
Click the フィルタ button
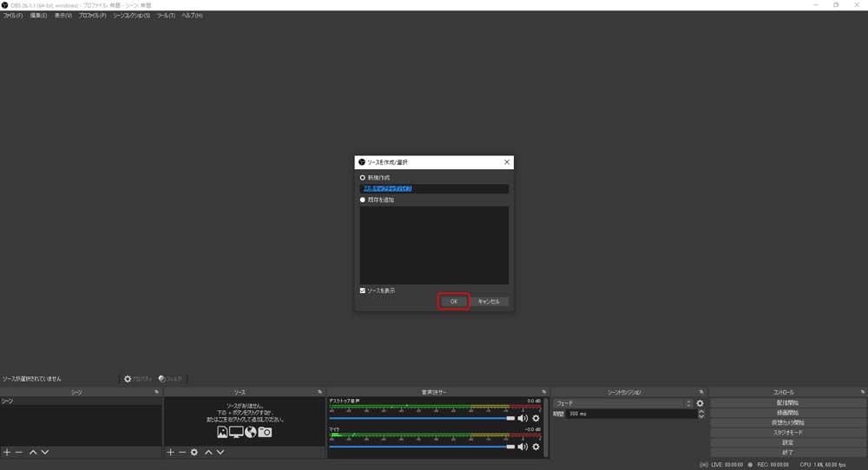tap(170, 379)
